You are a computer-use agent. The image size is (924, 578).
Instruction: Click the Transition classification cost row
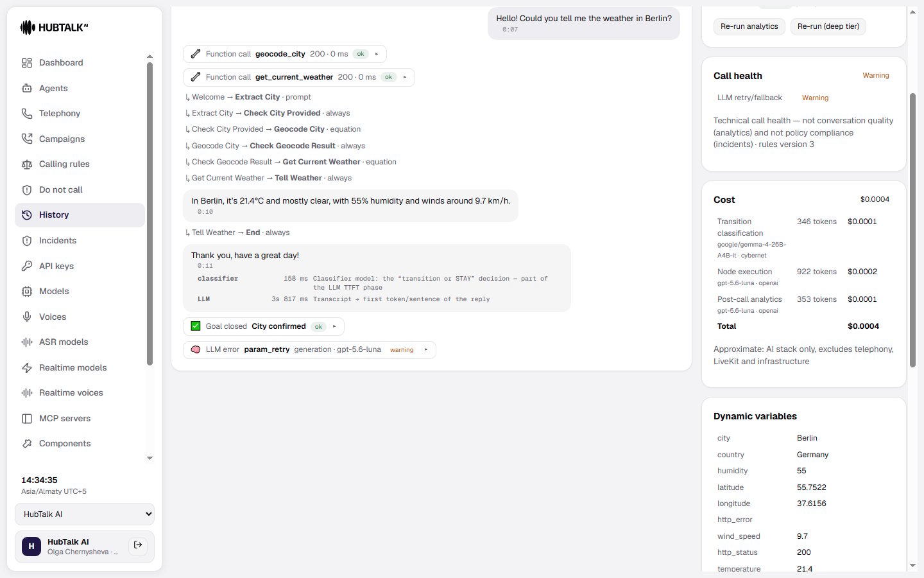[804, 238]
